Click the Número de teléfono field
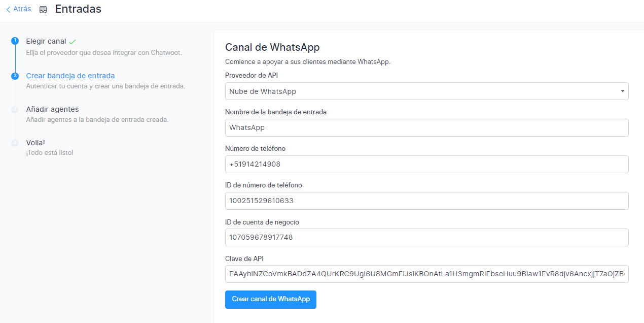The height and width of the screenshot is (323, 644). [426, 165]
